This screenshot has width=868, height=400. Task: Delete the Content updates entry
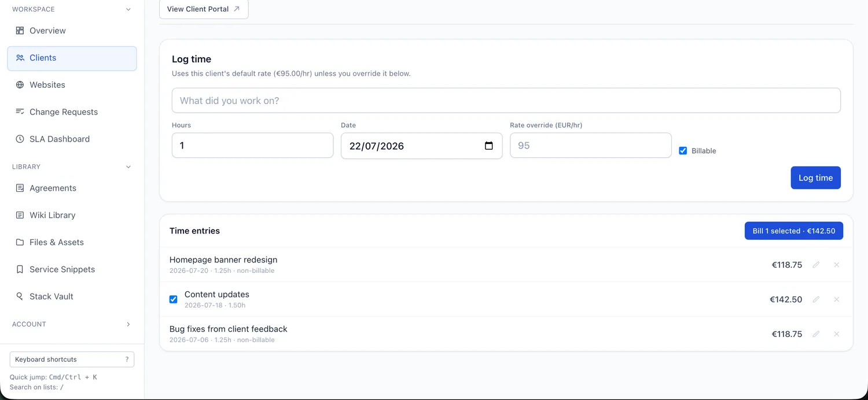pyautogui.click(x=836, y=299)
